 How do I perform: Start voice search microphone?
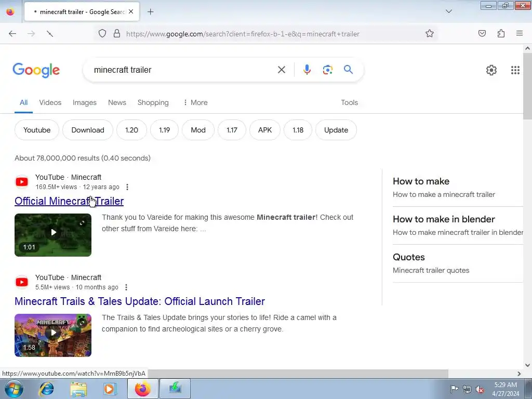(x=307, y=70)
